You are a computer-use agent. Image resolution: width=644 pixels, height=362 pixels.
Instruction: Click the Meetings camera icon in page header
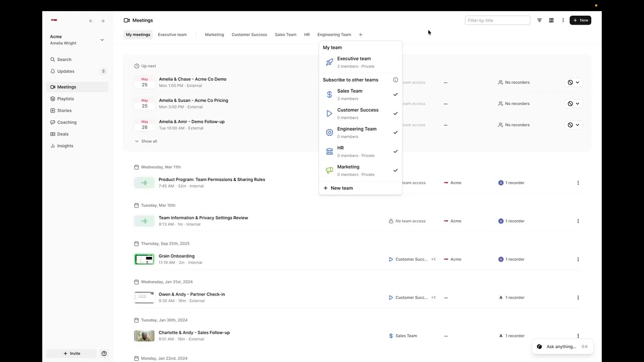127,21
